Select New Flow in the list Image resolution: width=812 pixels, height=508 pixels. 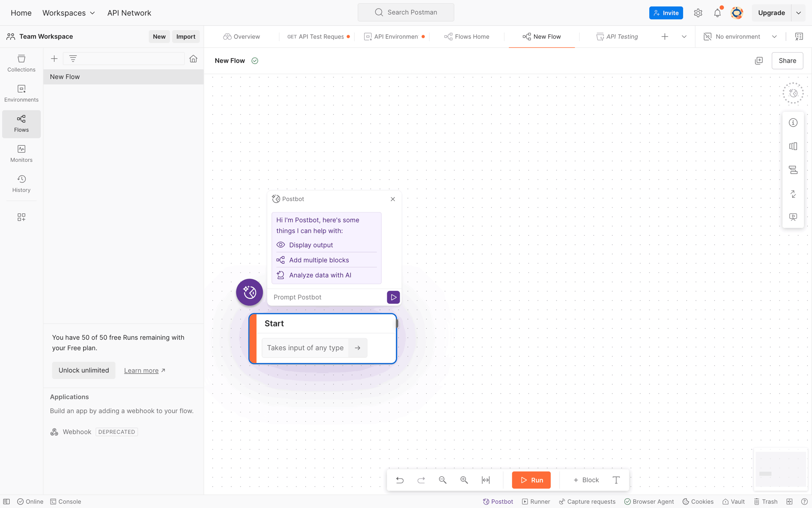pos(123,77)
